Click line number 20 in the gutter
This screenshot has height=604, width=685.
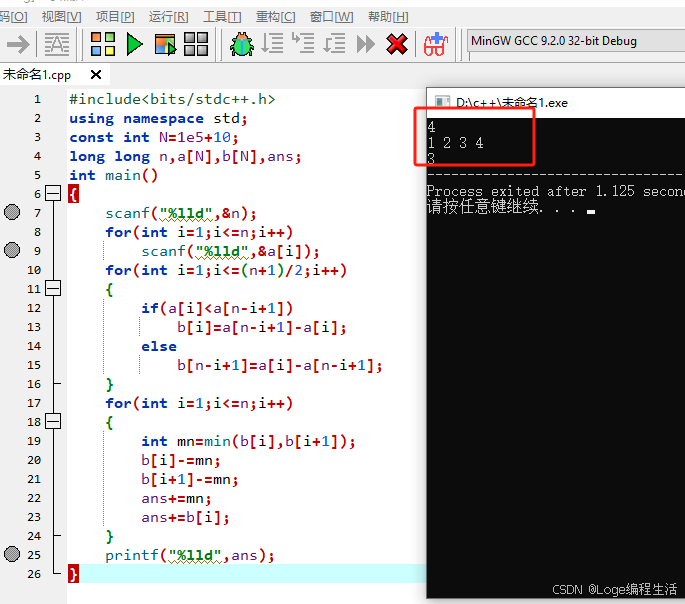(34, 460)
